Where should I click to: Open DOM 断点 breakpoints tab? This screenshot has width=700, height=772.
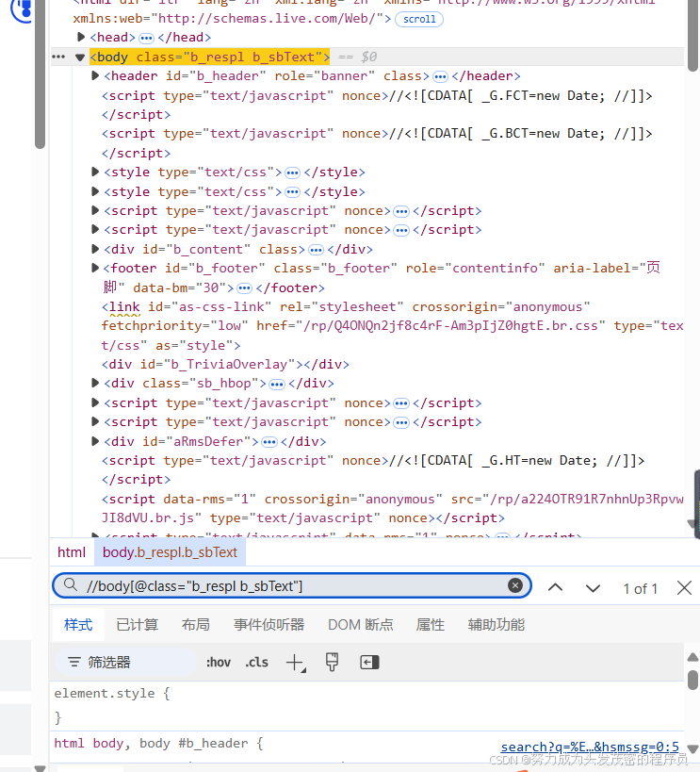360,624
